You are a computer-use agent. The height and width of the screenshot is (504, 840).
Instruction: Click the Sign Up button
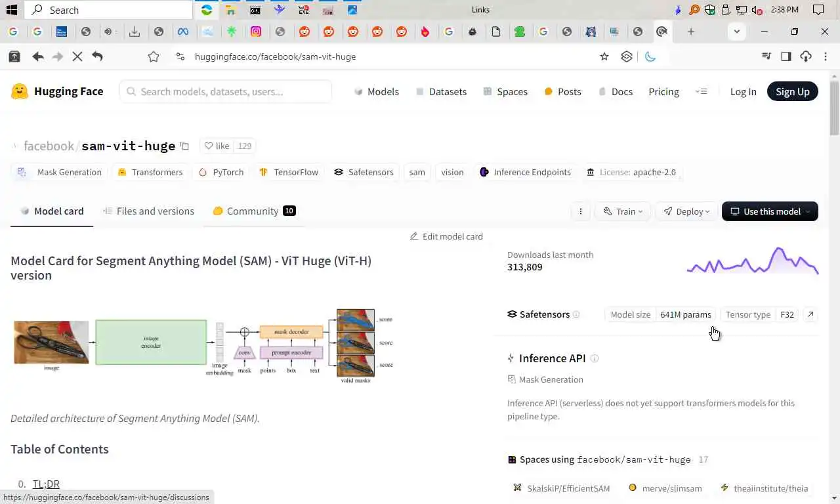click(793, 91)
